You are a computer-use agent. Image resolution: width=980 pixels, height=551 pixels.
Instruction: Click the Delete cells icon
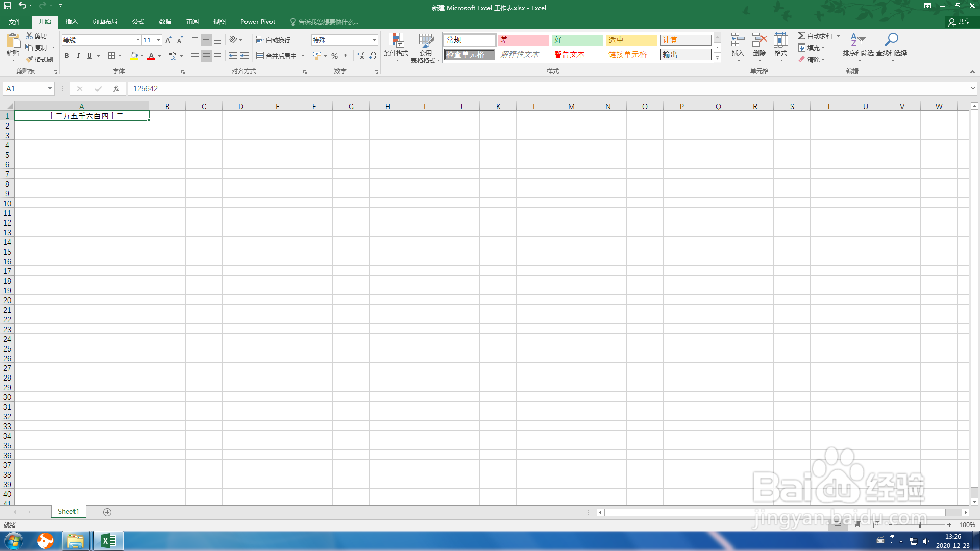tap(759, 40)
